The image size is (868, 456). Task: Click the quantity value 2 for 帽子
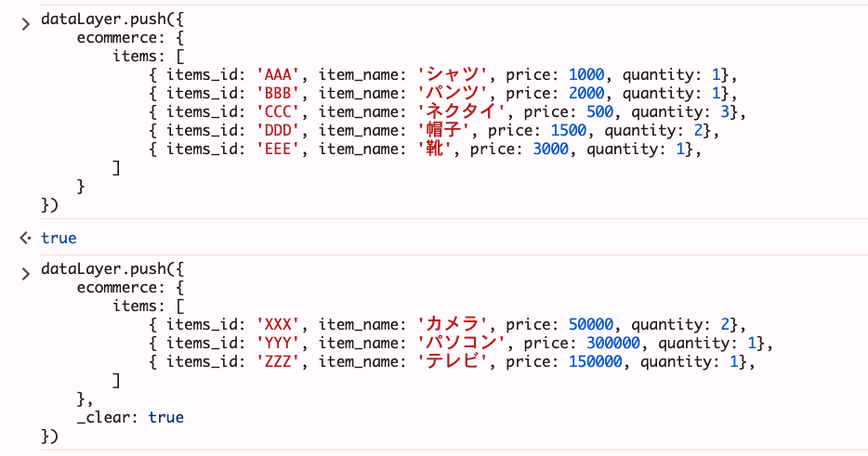[x=698, y=131]
